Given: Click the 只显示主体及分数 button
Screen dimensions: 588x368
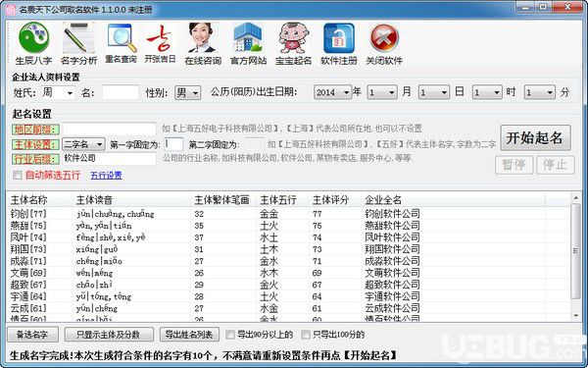Looking at the screenshot, I should pos(109,335).
